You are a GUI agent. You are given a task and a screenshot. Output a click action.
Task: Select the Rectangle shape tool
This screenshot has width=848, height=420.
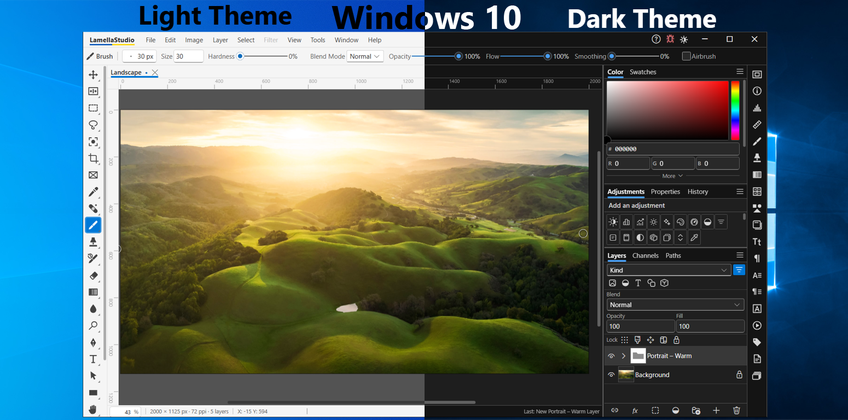click(x=93, y=392)
